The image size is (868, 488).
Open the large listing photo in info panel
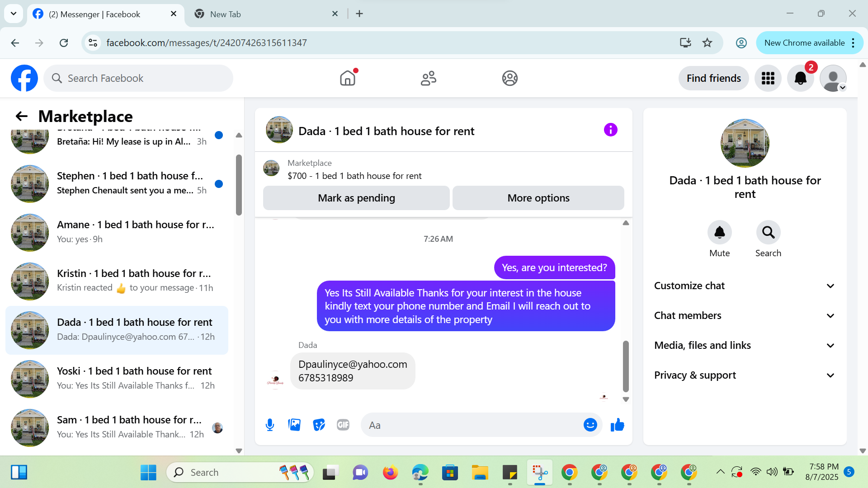click(745, 143)
